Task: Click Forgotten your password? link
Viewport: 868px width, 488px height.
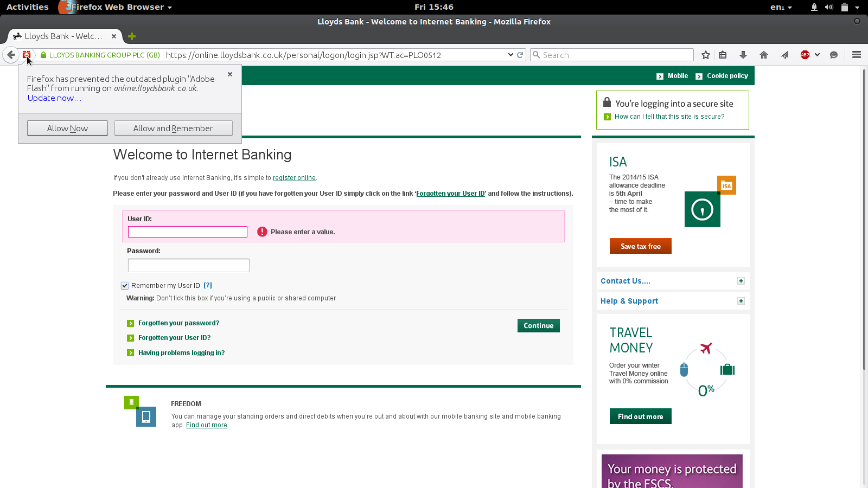Action: pos(178,323)
